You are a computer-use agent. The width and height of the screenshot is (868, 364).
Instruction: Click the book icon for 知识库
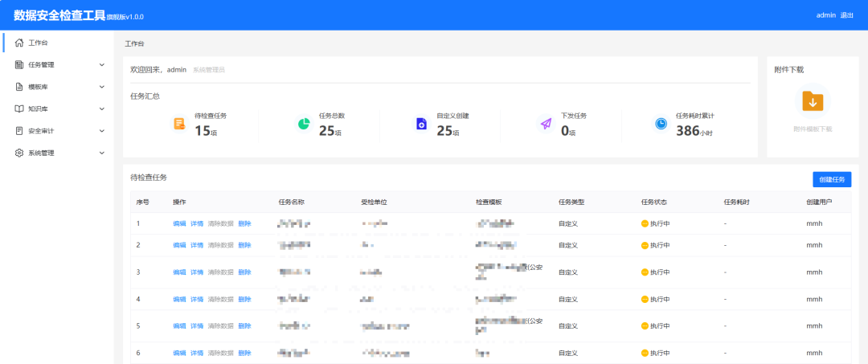(x=19, y=108)
